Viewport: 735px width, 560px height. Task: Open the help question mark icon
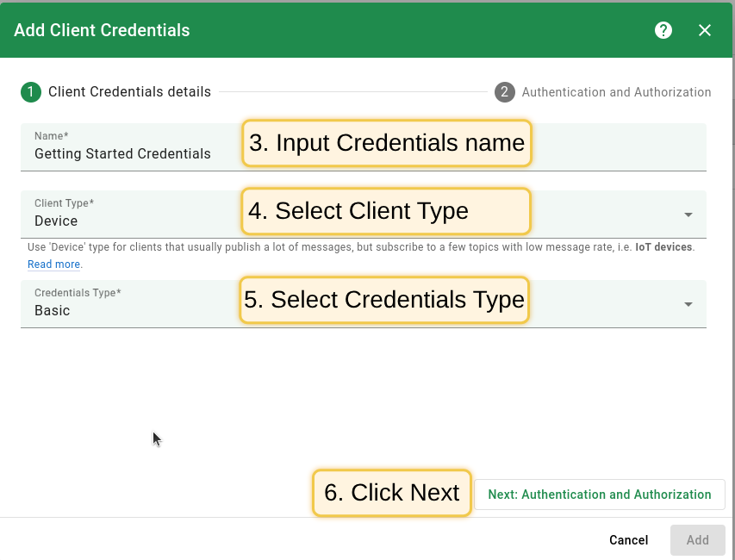coord(663,30)
